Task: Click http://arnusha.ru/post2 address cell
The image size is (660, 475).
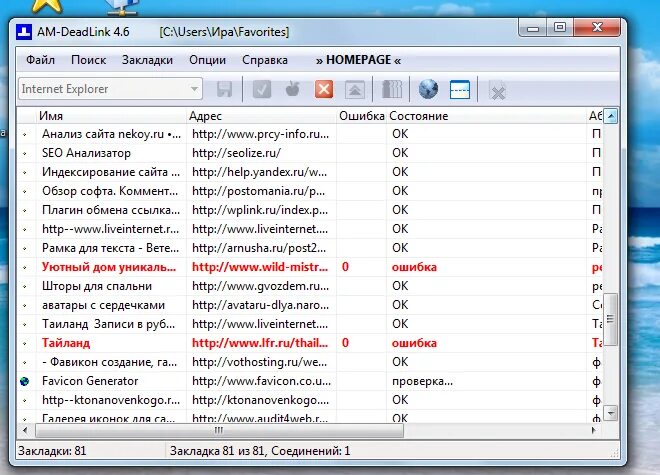Action: [259, 248]
